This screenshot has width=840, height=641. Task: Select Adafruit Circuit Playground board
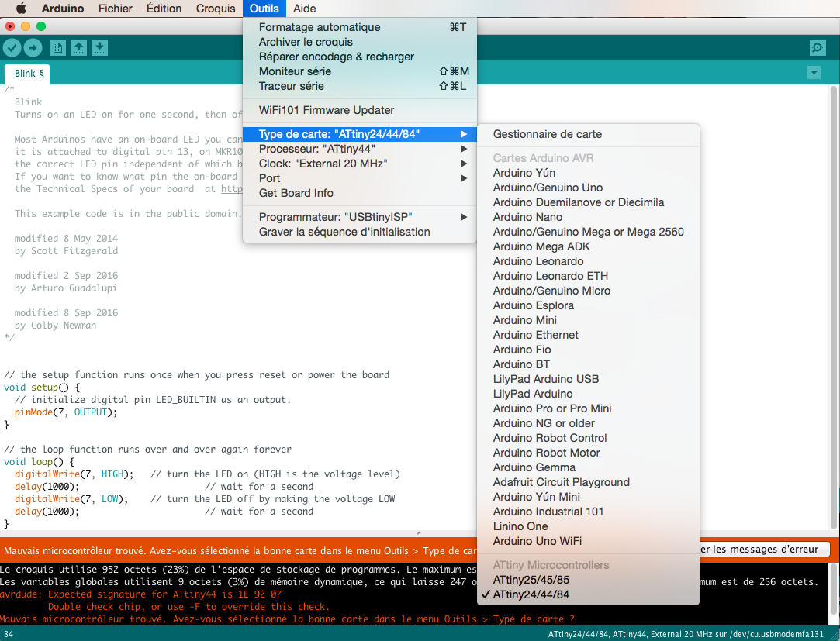click(588, 482)
